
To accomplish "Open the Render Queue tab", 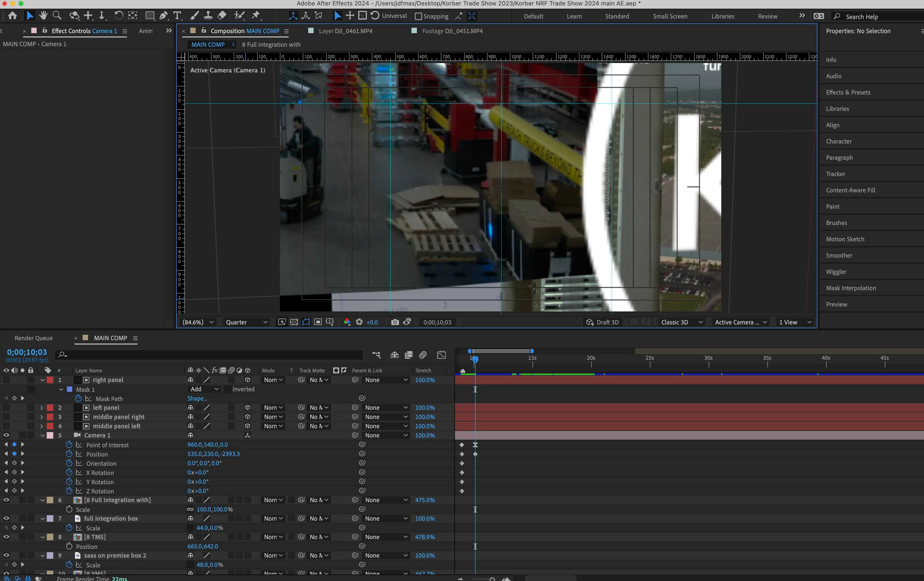I will point(33,338).
